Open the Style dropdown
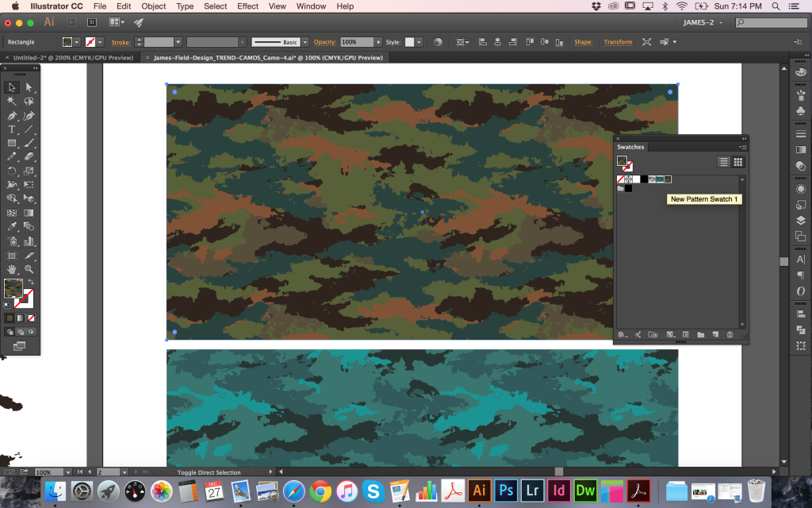This screenshot has height=508, width=812. pyautogui.click(x=419, y=42)
